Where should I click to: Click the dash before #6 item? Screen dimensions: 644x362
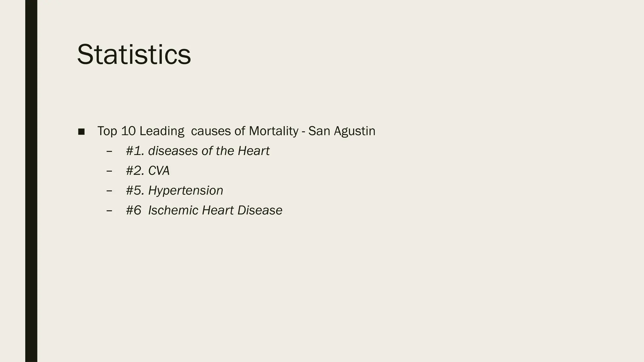pyautogui.click(x=109, y=211)
